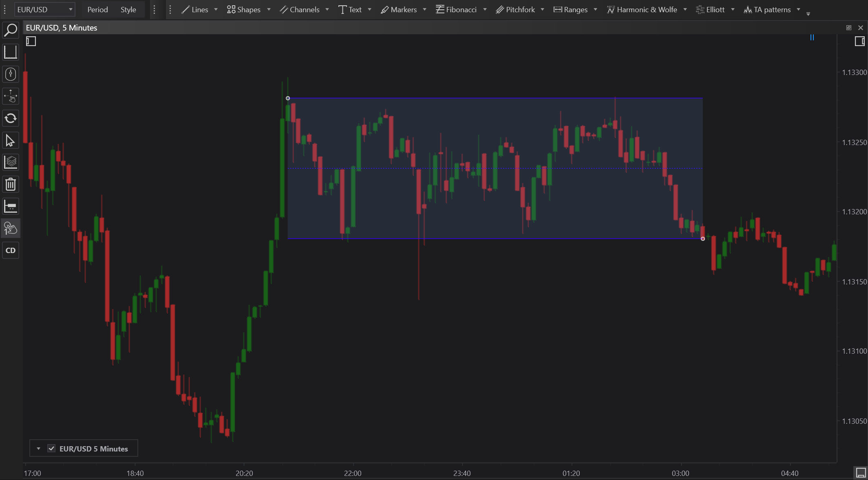Toggle the single-click drawing mode icon
The height and width of the screenshot is (480, 868).
[11, 228]
